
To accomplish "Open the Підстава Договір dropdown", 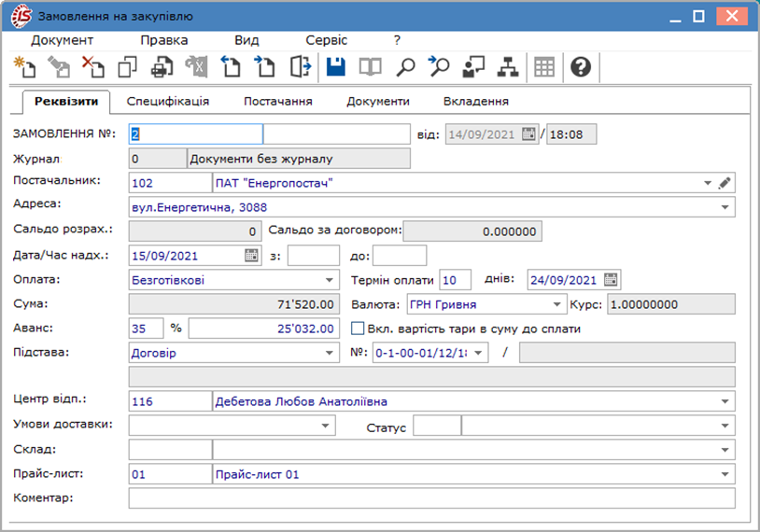I will pyautogui.click(x=329, y=353).
